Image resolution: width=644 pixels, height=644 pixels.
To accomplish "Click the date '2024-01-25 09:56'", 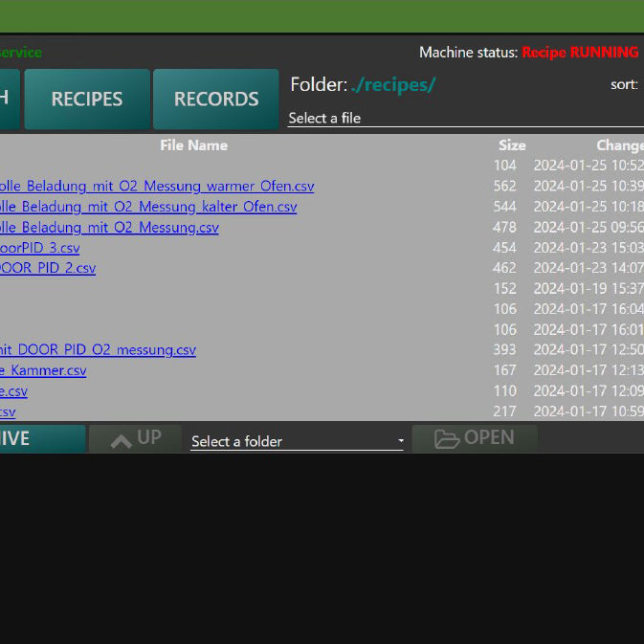I will [588, 227].
